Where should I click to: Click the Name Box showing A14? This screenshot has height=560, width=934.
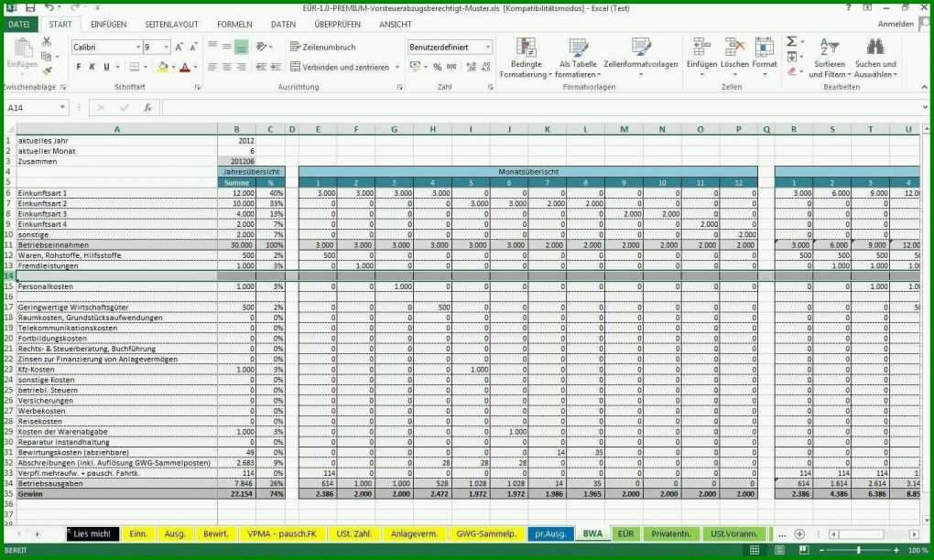point(31,108)
